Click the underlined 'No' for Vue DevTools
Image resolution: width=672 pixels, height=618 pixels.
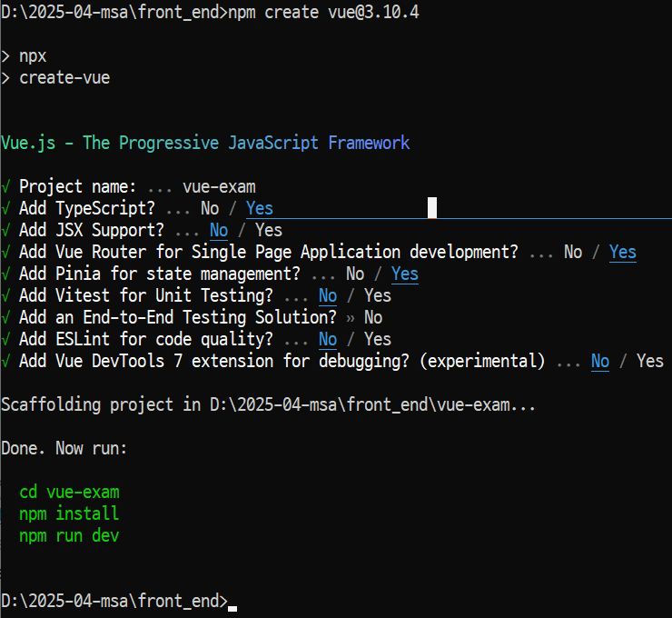[x=600, y=362]
